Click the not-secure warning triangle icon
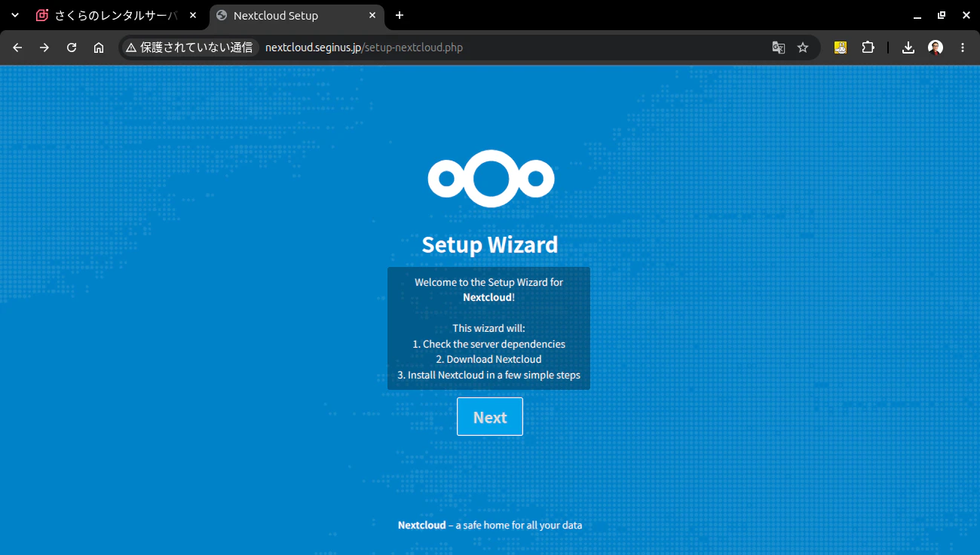 [131, 48]
